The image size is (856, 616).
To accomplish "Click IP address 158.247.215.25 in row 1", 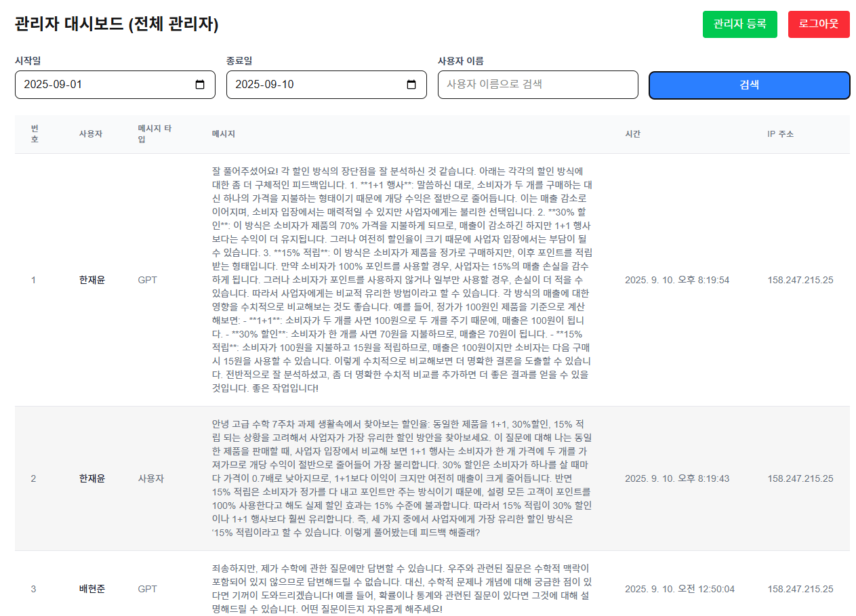I will coord(802,279).
